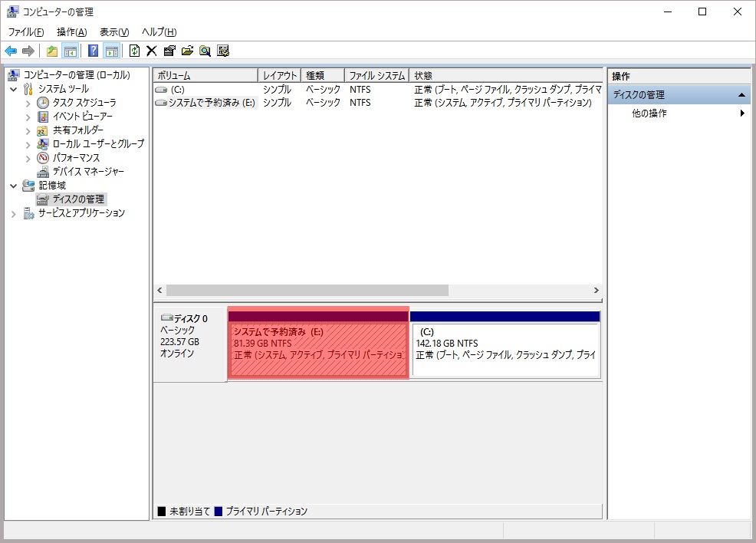The height and width of the screenshot is (543, 756).
Task: Open 他の操作 submenu in actions pane
Action: click(679, 114)
